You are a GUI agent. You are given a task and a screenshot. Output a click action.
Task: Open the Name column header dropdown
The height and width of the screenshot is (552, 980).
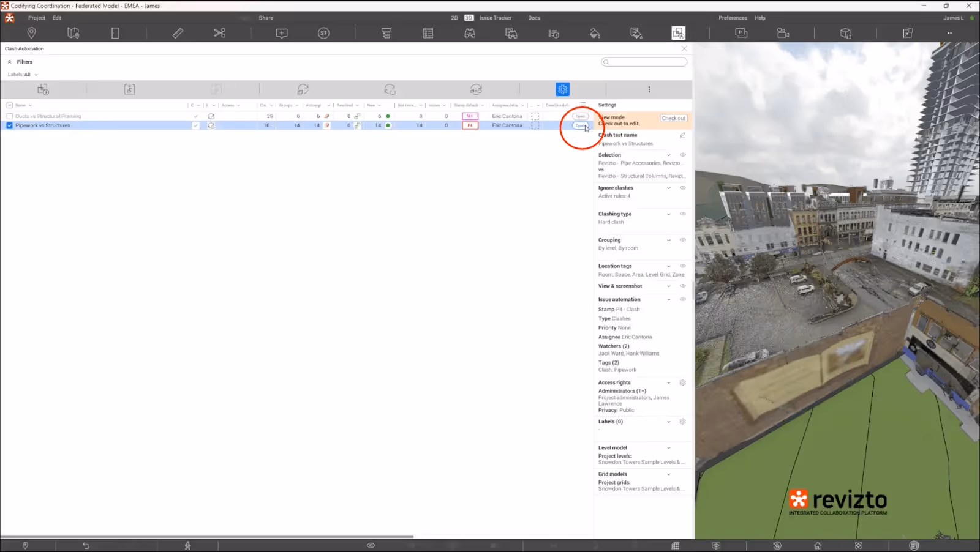pyautogui.click(x=30, y=105)
